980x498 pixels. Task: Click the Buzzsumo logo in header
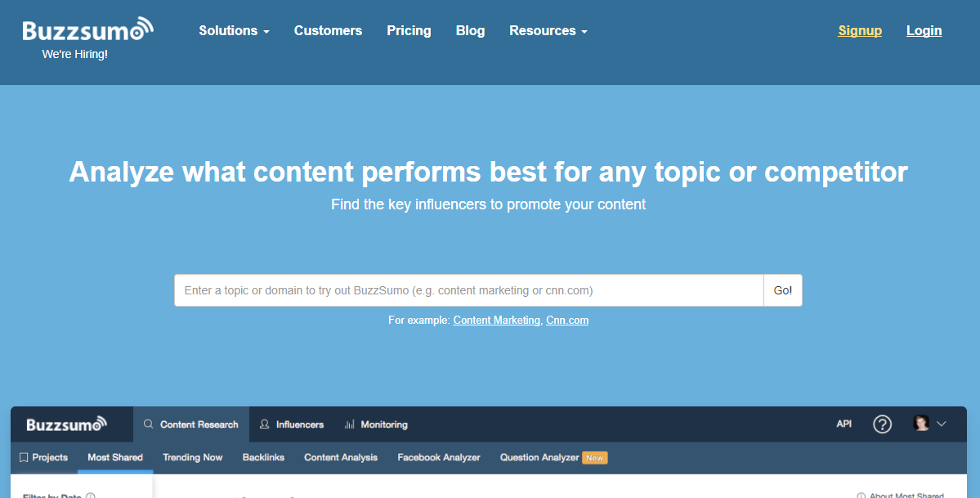[x=88, y=29]
